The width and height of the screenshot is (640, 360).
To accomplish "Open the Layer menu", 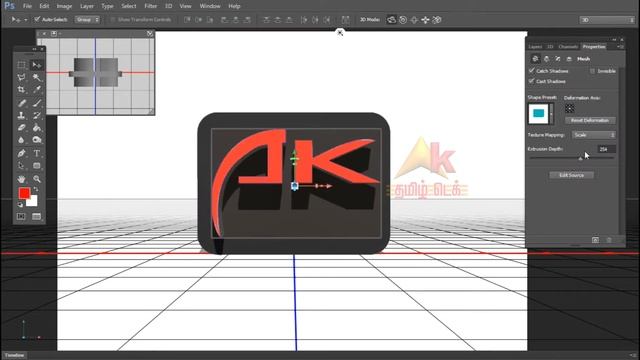I will 87,6.
